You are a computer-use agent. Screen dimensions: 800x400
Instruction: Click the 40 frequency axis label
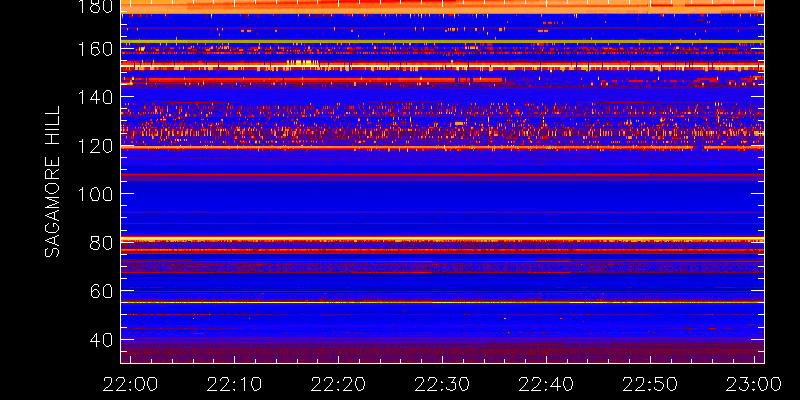point(101,340)
